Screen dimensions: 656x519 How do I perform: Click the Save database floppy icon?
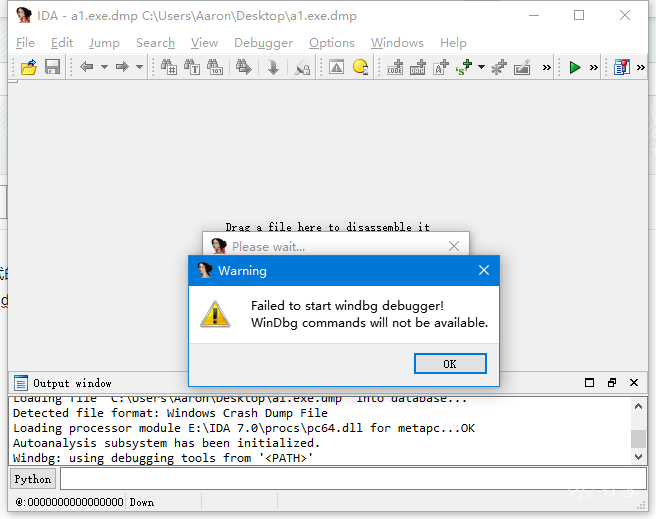pos(52,67)
